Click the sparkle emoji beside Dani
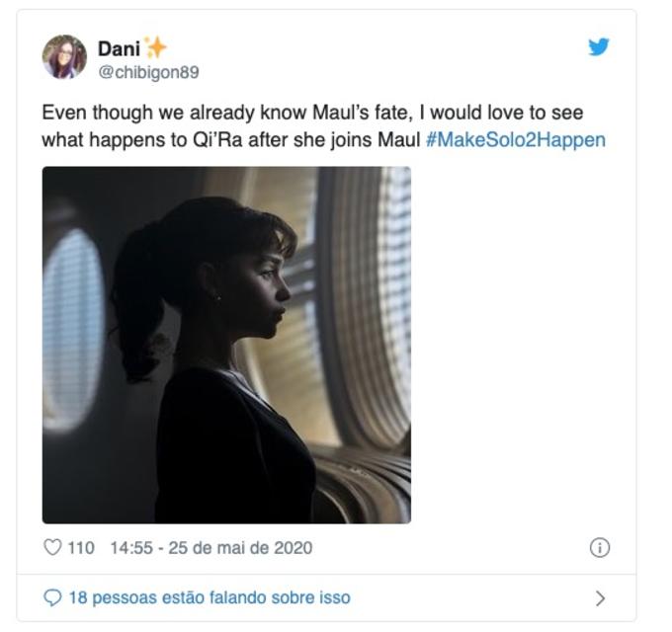672x632 pixels. [155, 47]
